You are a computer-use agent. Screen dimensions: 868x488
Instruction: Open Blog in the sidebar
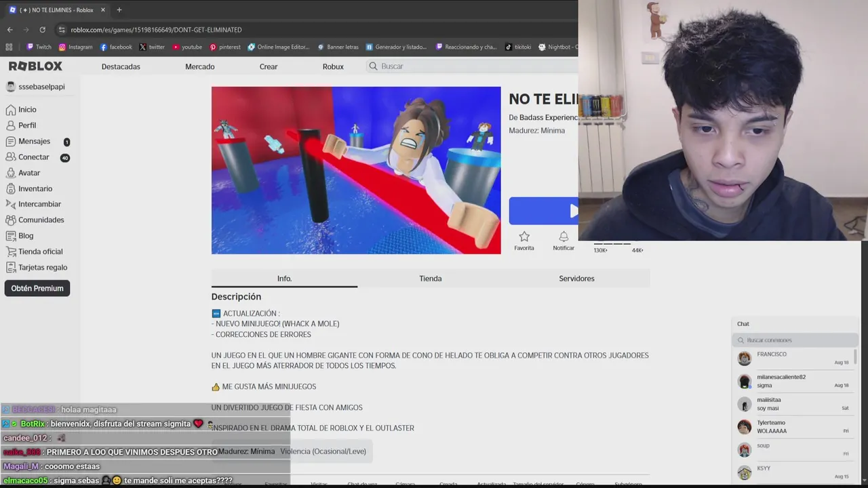pyautogui.click(x=20, y=236)
